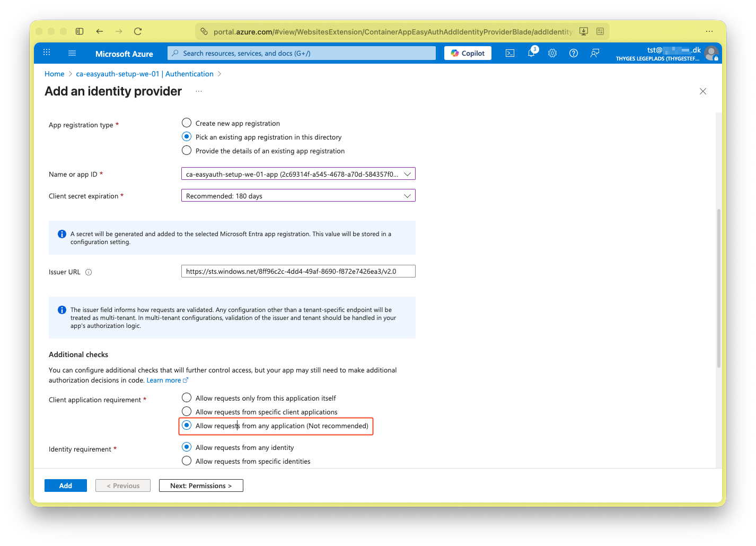Open the feedback icon

point(595,53)
